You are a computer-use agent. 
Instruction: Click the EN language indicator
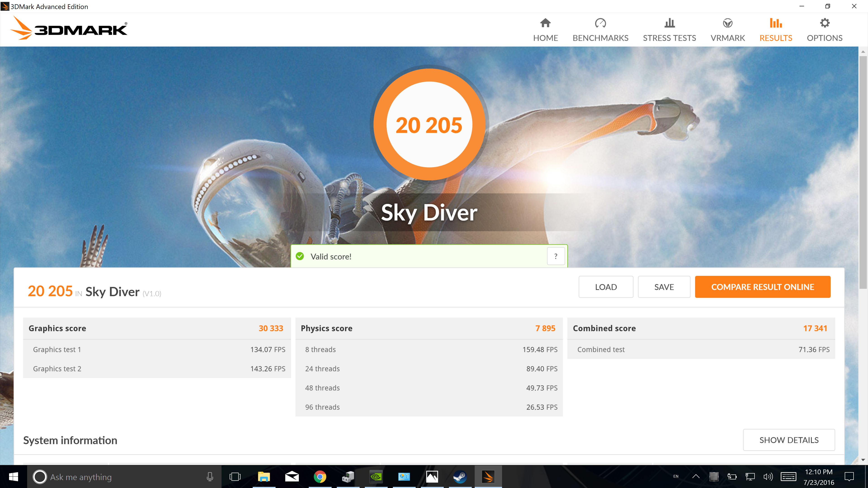point(676,476)
